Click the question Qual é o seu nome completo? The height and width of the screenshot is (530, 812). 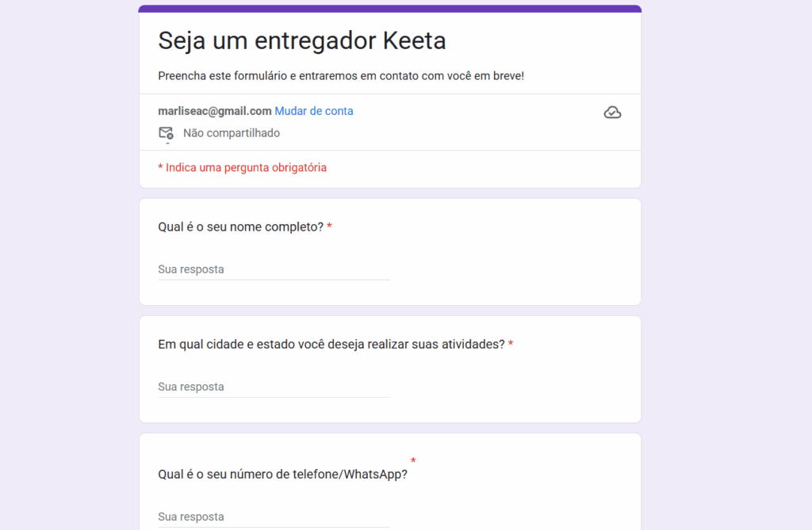coord(241,227)
